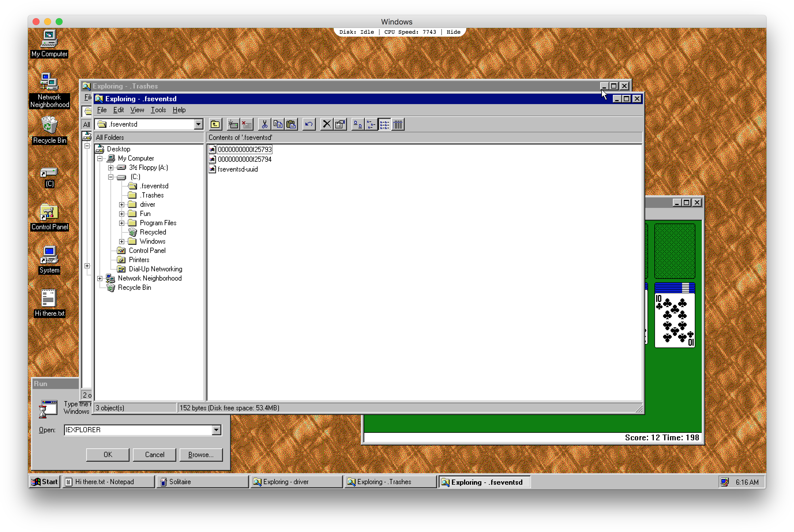Image resolution: width=794 pixels, height=532 pixels.
Task: Click the Recycle Bin desktop icon
Action: (50, 130)
